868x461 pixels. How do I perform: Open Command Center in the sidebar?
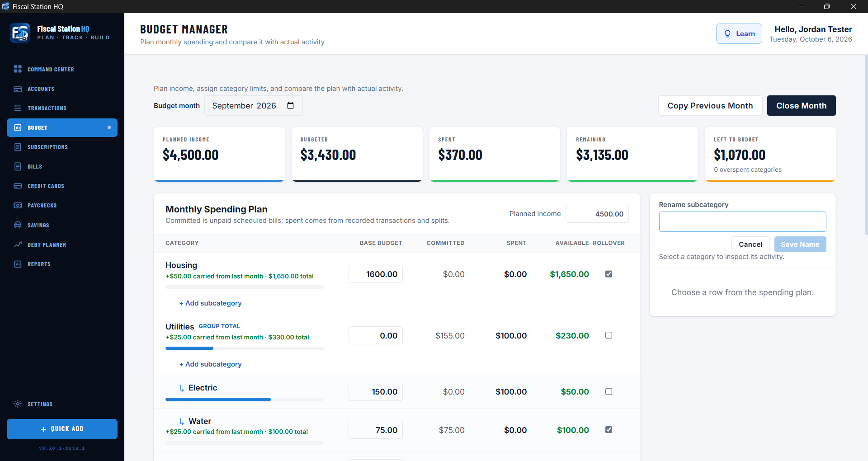(62, 69)
